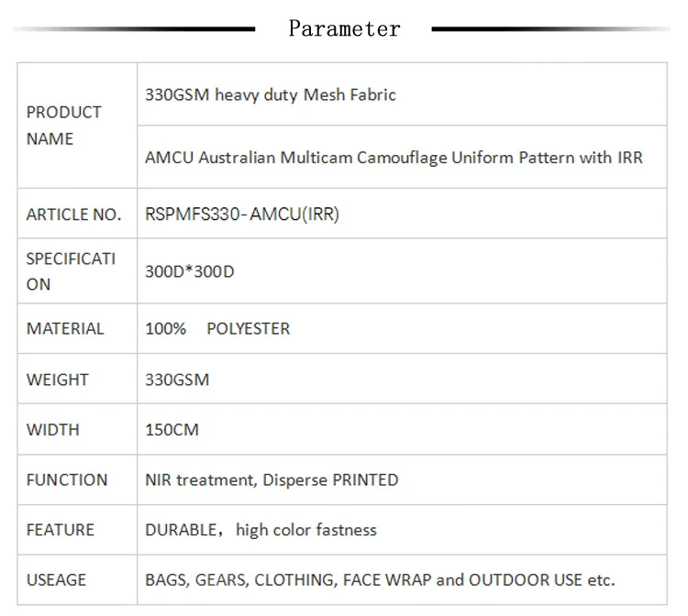Click the Parameter heading

(344, 29)
